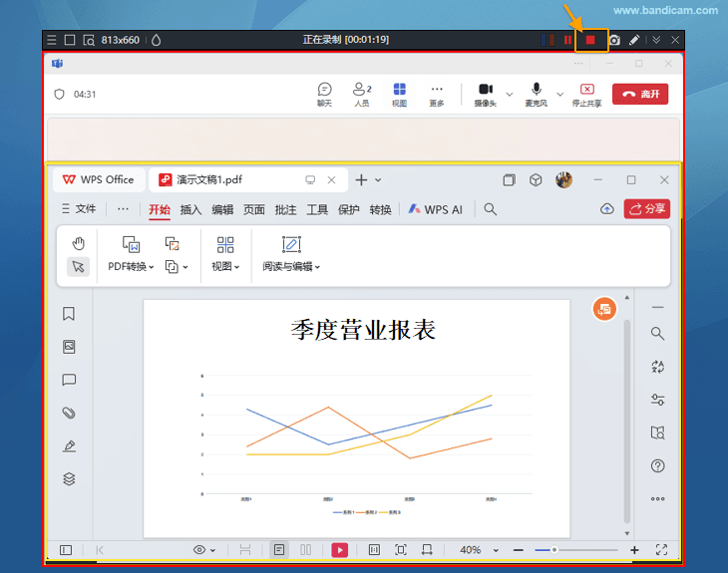The width and height of the screenshot is (728, 573).
Task: Collapse the Bandicam bar with double chevron
Action: tap(656, 40)
